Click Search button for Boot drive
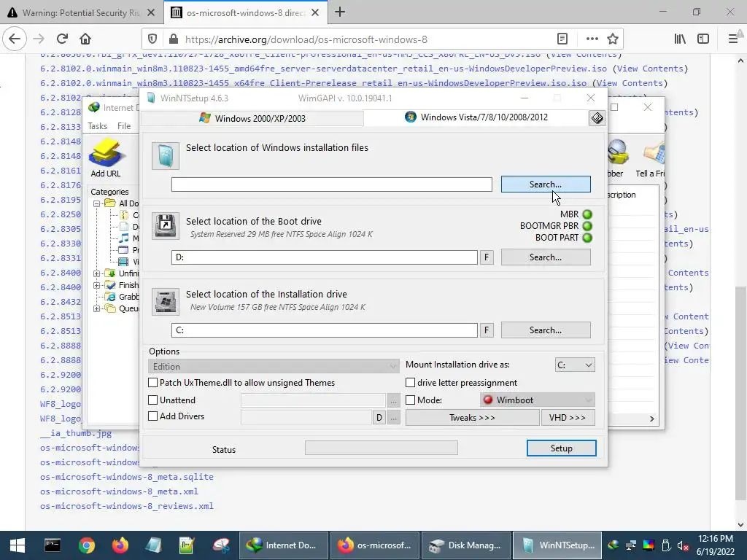 (546, 257)
